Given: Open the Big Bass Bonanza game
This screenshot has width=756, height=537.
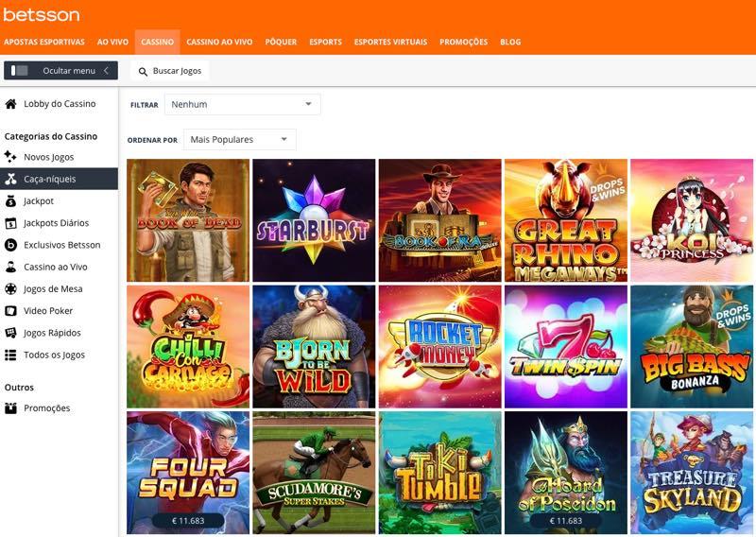Looking at the screenshot, I should 692,347.
